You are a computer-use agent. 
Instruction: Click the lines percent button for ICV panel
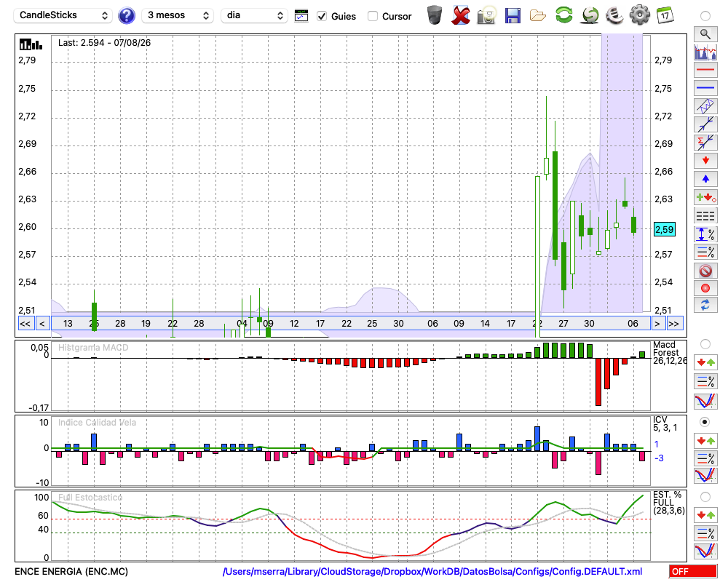click(x=705, y=458)
